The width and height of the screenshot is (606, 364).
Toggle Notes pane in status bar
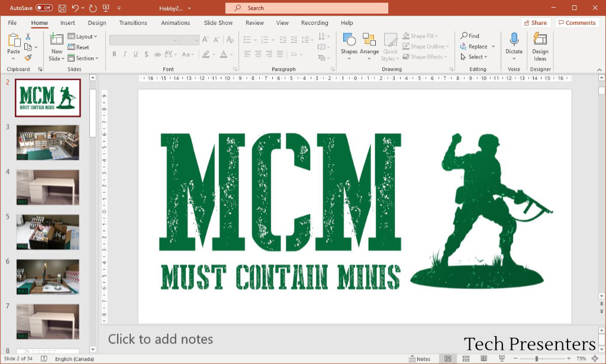click(x=420, y=359)
